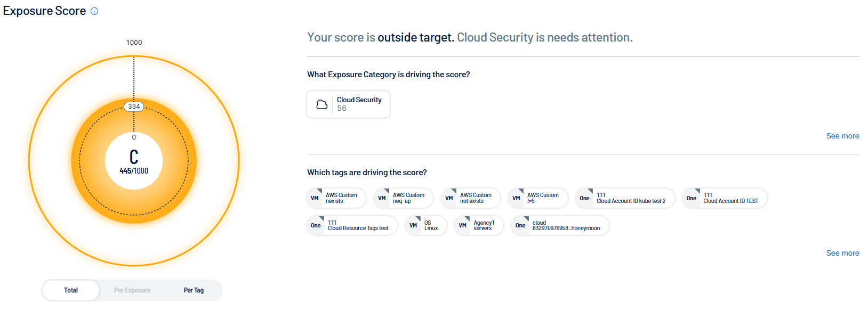Click VM badge on AWS Custom neq-ap tag
Image resolution: width=868 pixels, height=311 pixels.
[x=382, y=198]
